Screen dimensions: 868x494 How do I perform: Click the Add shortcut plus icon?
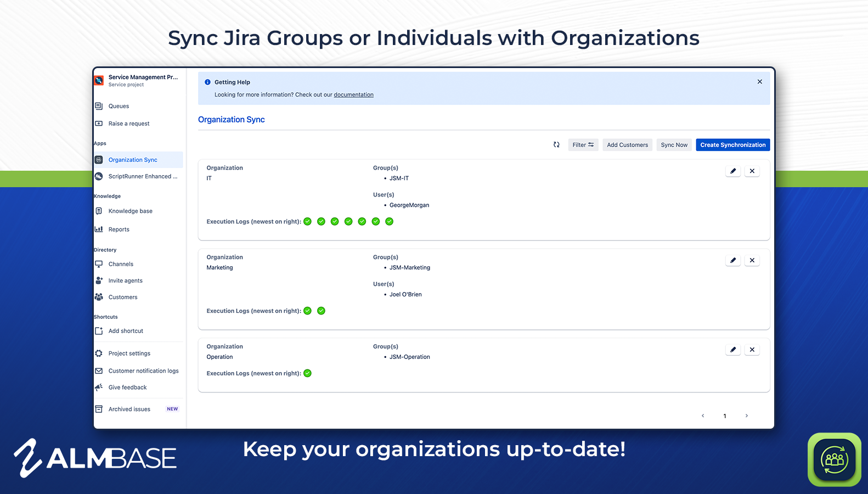(x=99, y=331)
